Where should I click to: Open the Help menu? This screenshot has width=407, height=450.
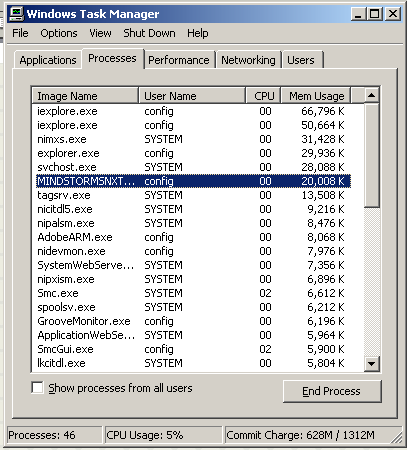(197, 33)
